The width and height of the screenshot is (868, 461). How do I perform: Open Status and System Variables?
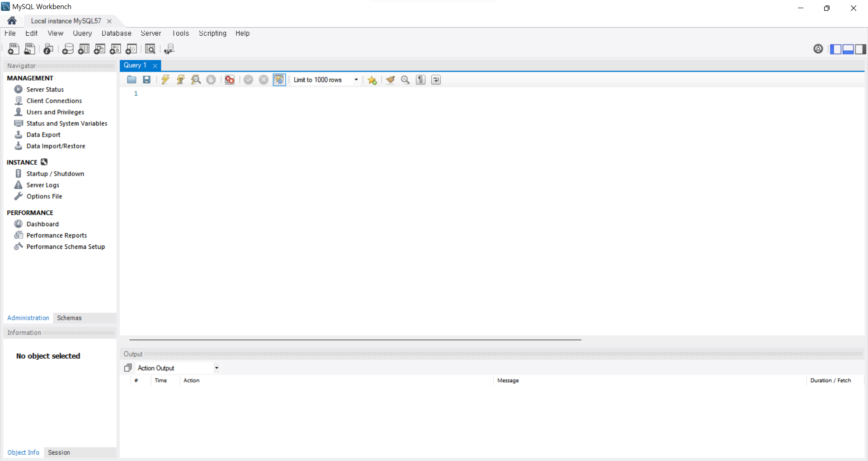pyautogui.click(x=67, y=124)
